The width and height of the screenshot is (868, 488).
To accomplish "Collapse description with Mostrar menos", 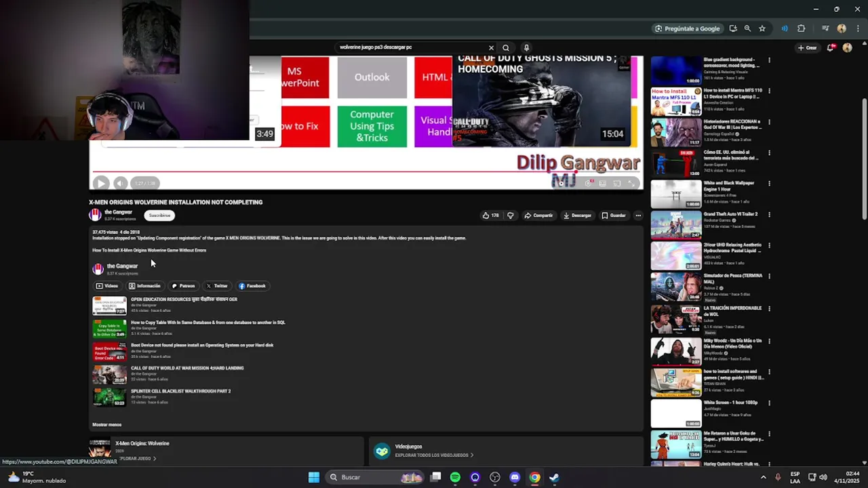I will [x=107, y=424].
